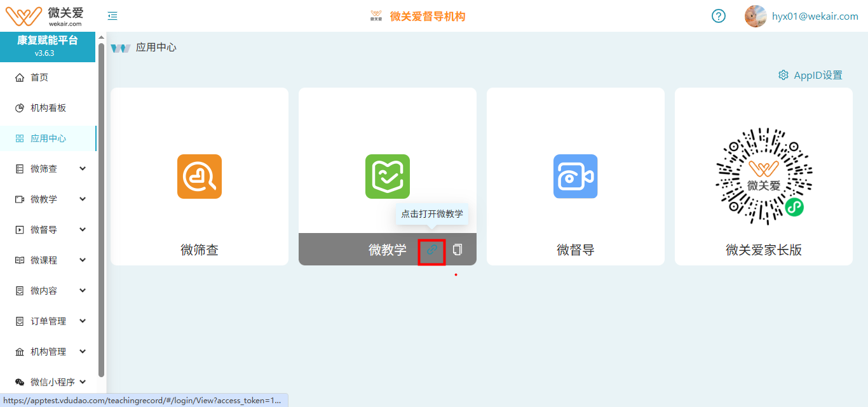The width and height of the screenshot is (868, 407).
Task: Click the 微关爱家长版 QR code image
Action: (x=763, y=177)
